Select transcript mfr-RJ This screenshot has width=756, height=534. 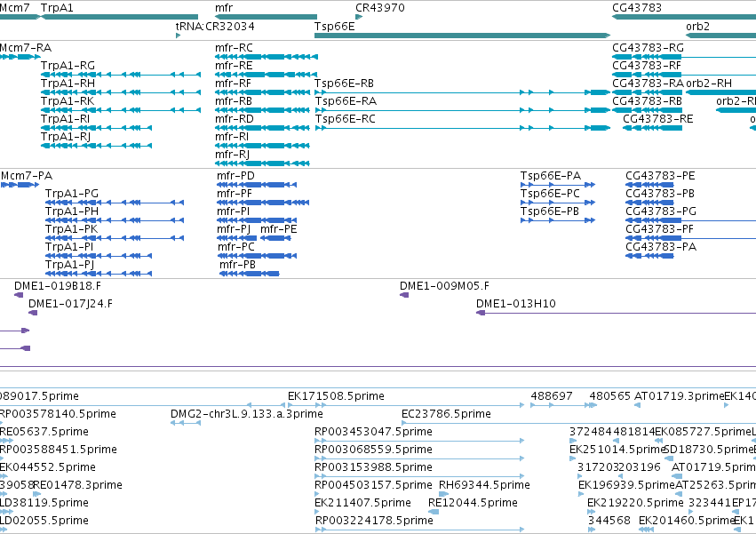(x=262, y=163)
